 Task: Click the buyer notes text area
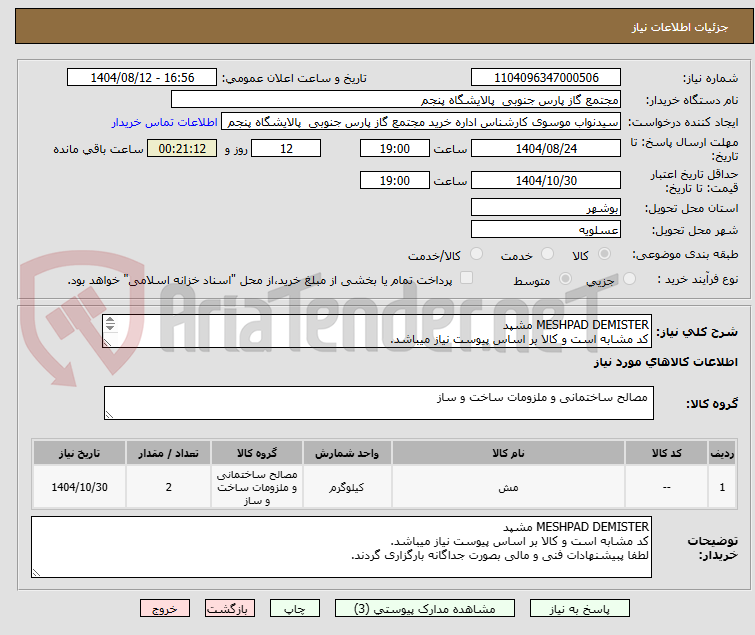click(x=341, y=547)
